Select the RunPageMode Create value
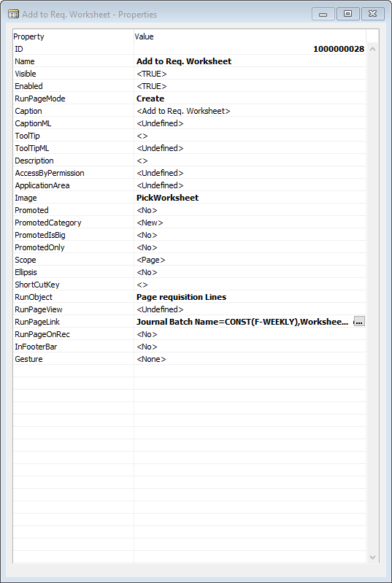 (150, 99)
